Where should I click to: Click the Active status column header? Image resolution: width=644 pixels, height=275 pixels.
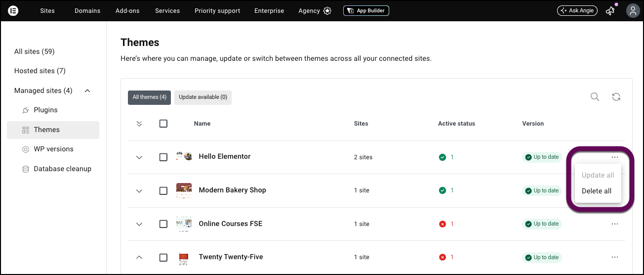(456, 124)
